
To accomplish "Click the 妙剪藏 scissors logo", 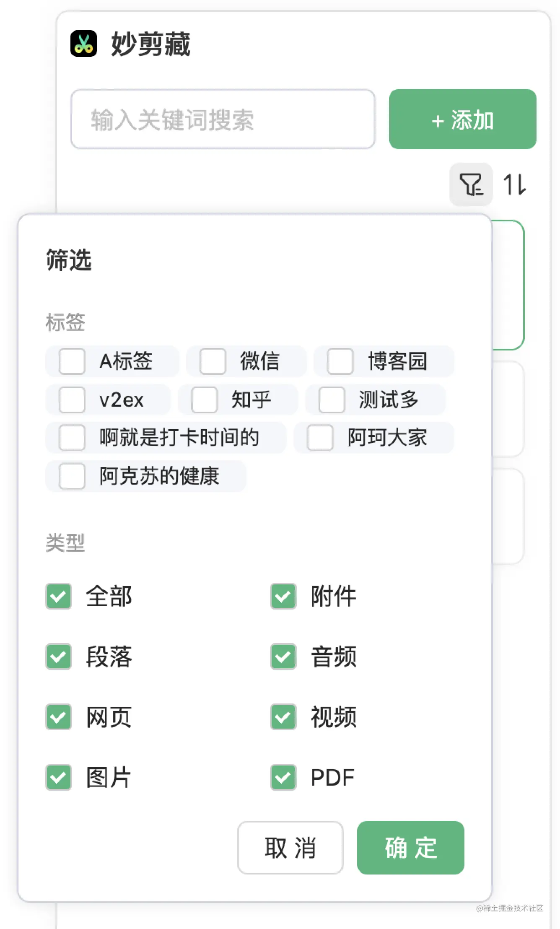I will point(84,44).
